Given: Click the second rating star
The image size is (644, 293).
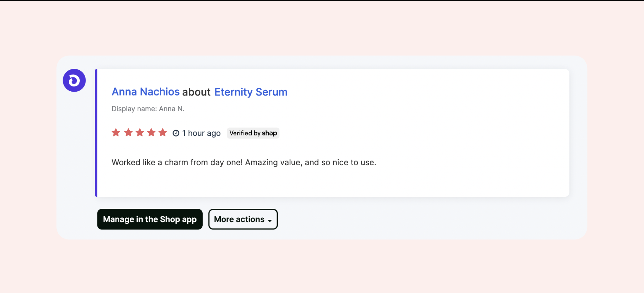Looking at the screenshot, I should tap(128, 132).
